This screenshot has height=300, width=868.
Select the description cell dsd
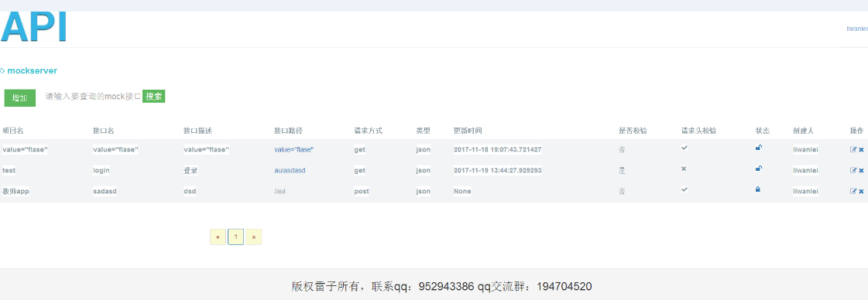click(x=190, y=192)
